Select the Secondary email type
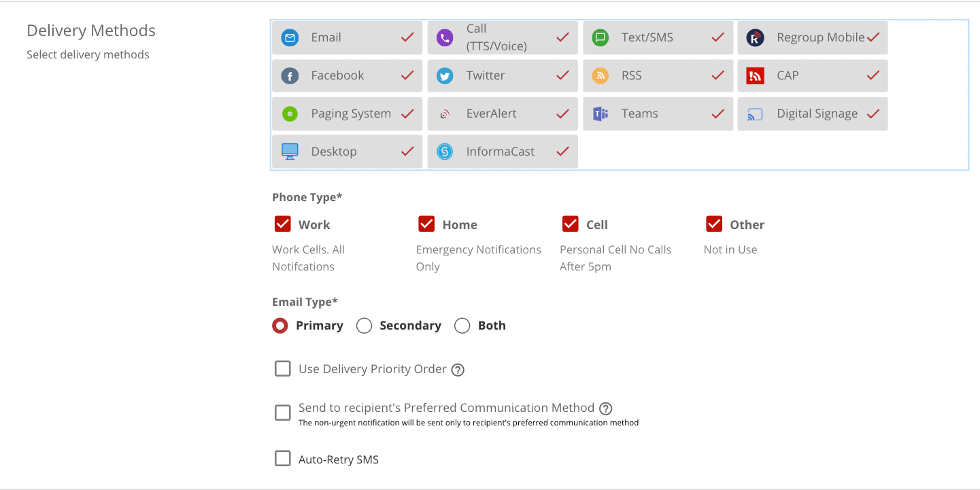The height and width of the screenshot is (490, 980). point(365,326)
